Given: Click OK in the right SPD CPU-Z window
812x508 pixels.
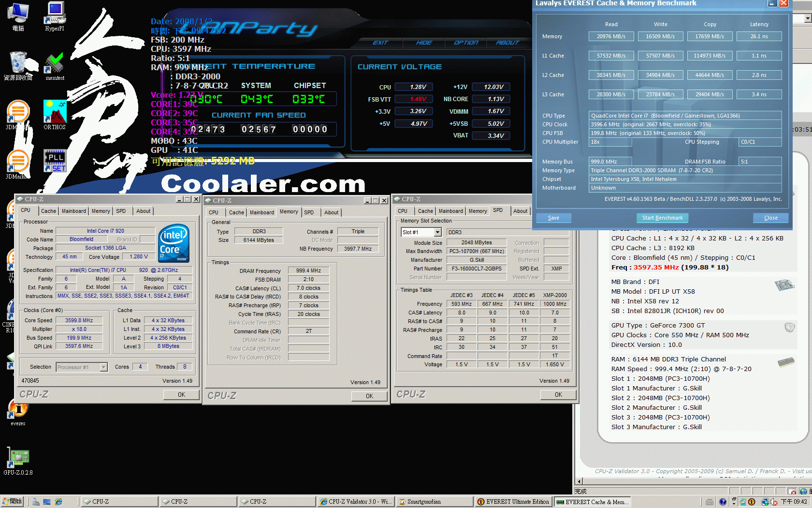Looking at the screenshot, I should 558,395.
